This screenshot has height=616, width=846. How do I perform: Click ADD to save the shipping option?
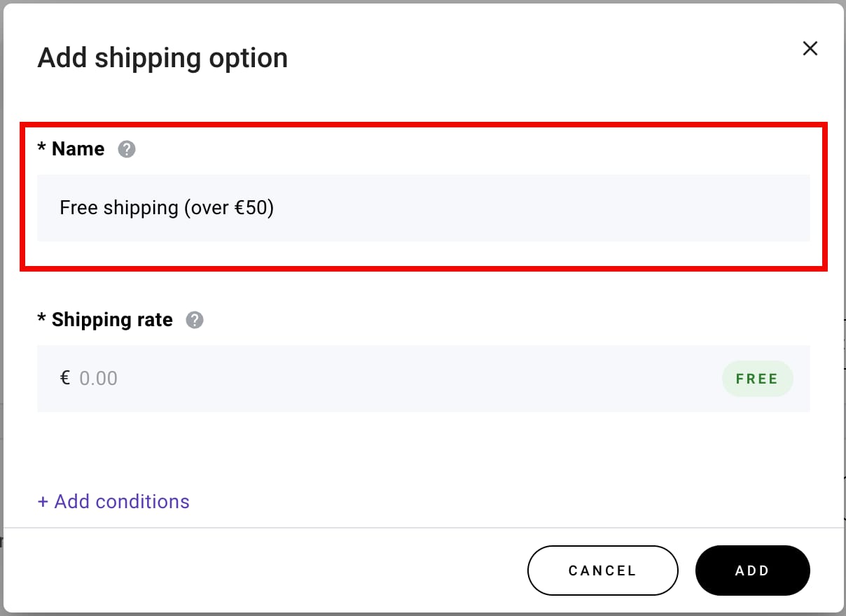coord(752,570)
